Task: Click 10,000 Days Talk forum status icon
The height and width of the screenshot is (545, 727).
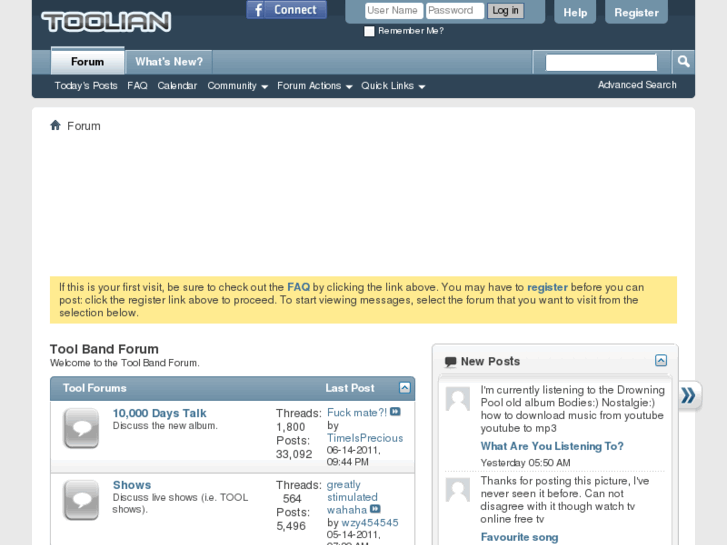Action: (81, 428)
